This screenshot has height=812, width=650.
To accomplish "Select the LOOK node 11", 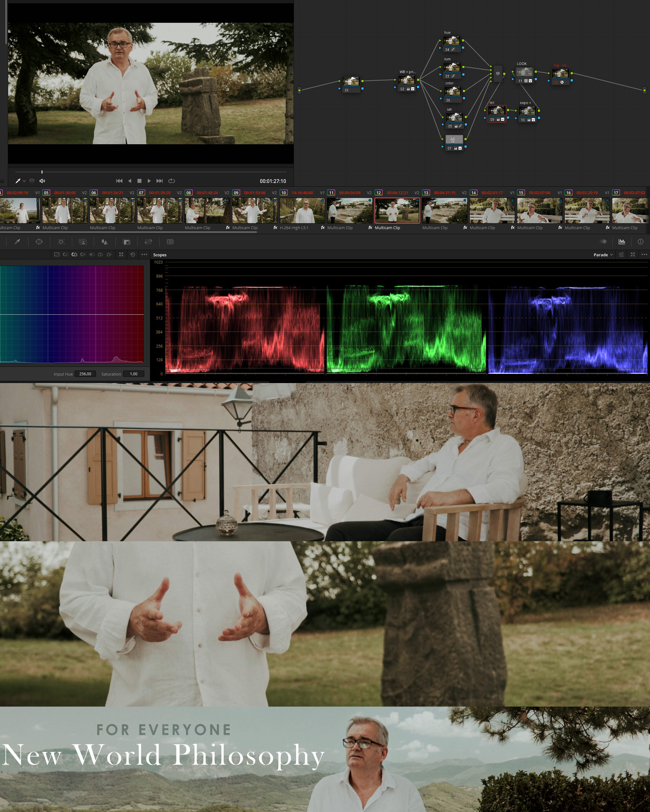I will coord(524,72).
